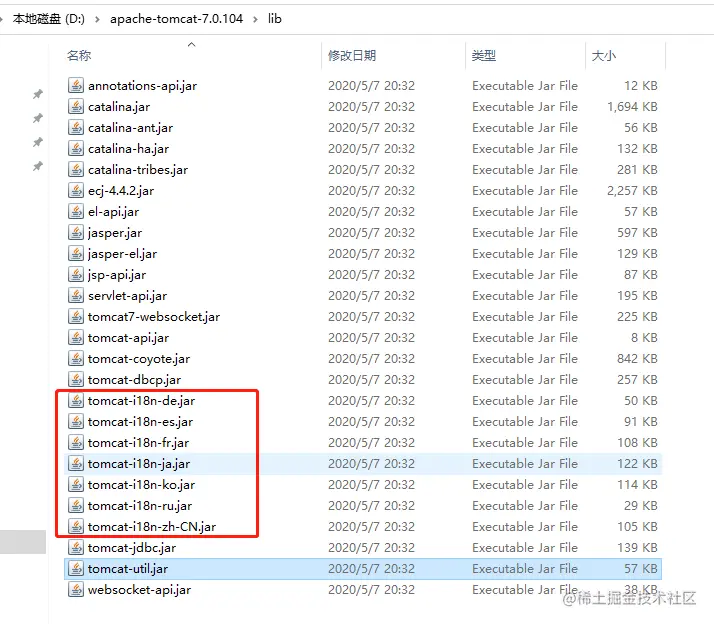Click the 1,694 KB size of catalina.jar
Screen dimensions: 714x624
(632, 107)
